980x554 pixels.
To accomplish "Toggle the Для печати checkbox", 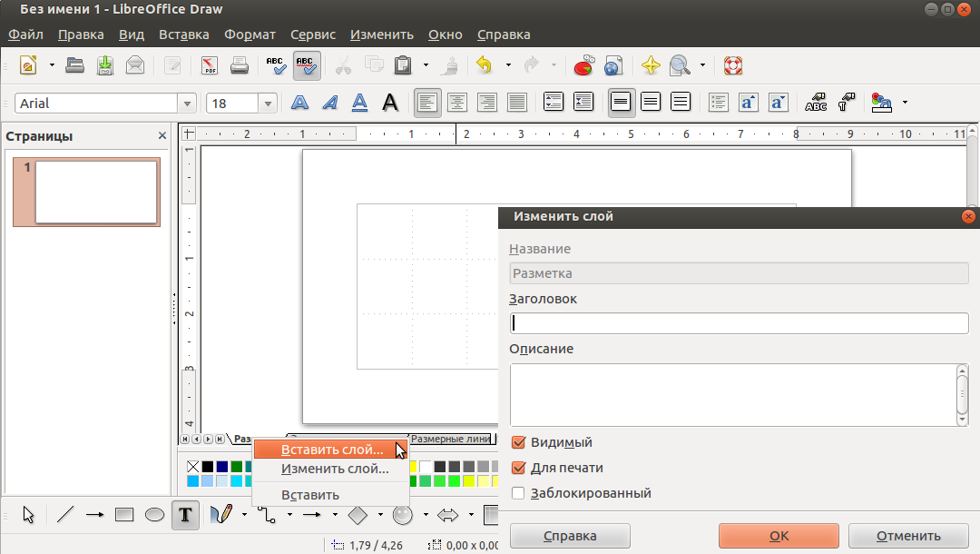I will [x=519, y=468].
